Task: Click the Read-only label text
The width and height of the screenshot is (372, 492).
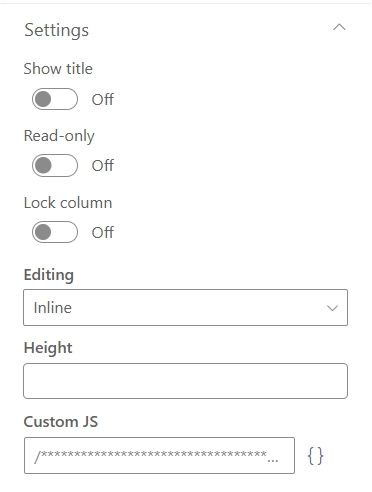Action: click(59, 136)
